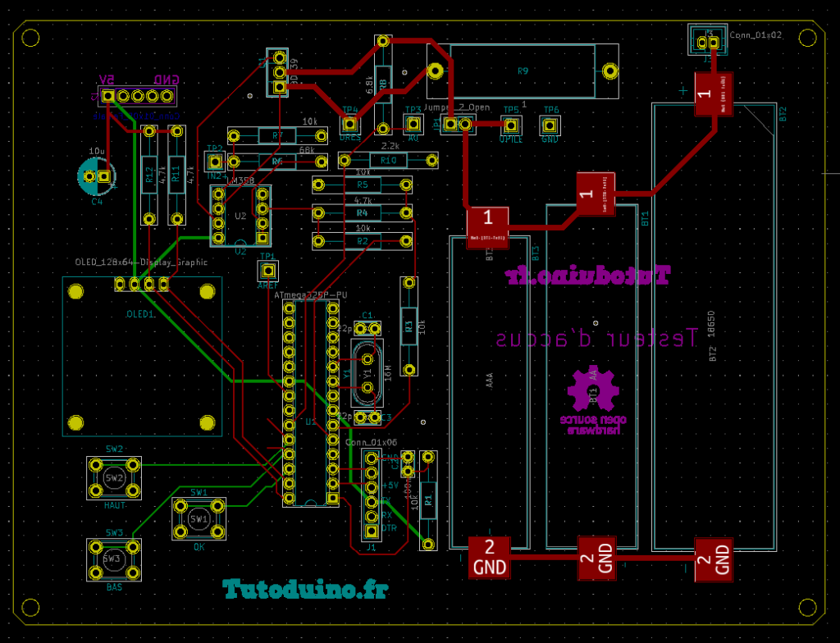Click the "Jumper_2_Open" label

coord(456,107)
